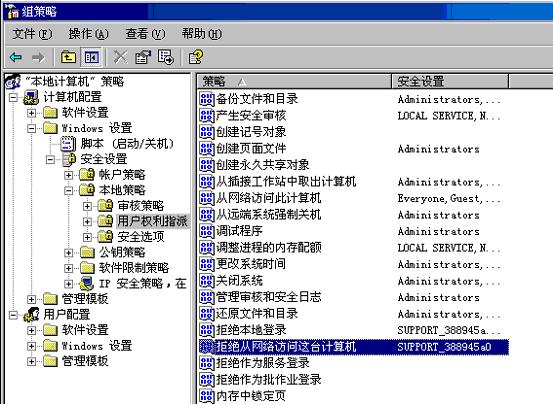Image resolution: width=553 pixels, height=405 pixels.
Task: Click the green Back arrow toolbar icon
Action: pyautogui.click(x=16, y=57)
